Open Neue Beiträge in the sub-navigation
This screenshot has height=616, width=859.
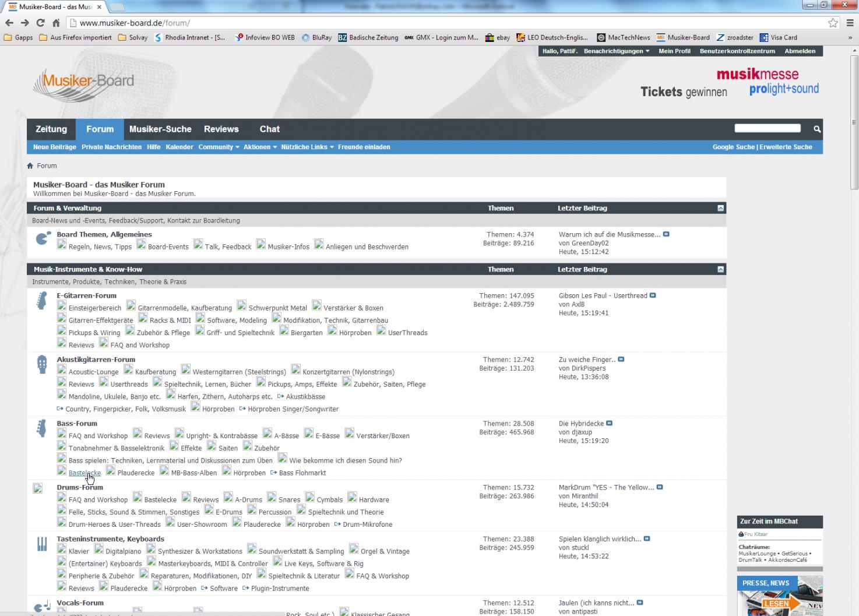(x=55, y=147)
